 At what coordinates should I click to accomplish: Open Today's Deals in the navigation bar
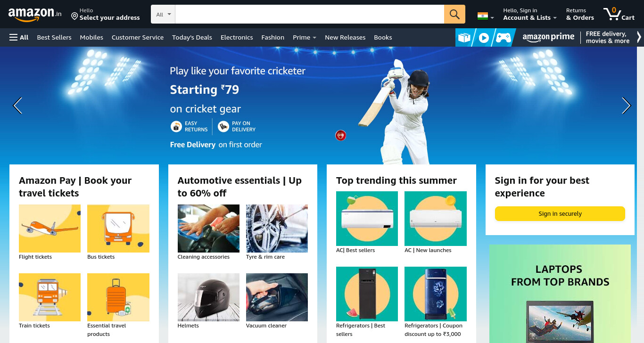coord(192,37)
